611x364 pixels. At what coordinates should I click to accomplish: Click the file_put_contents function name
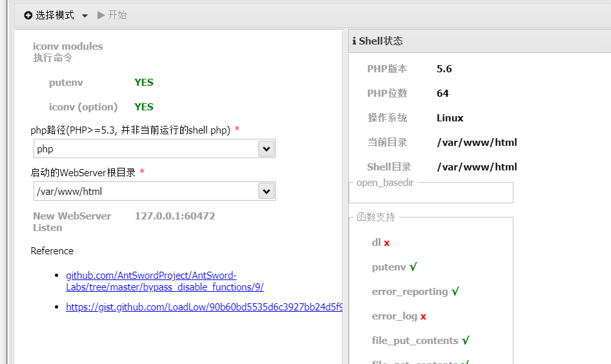(x=415, y=341)
